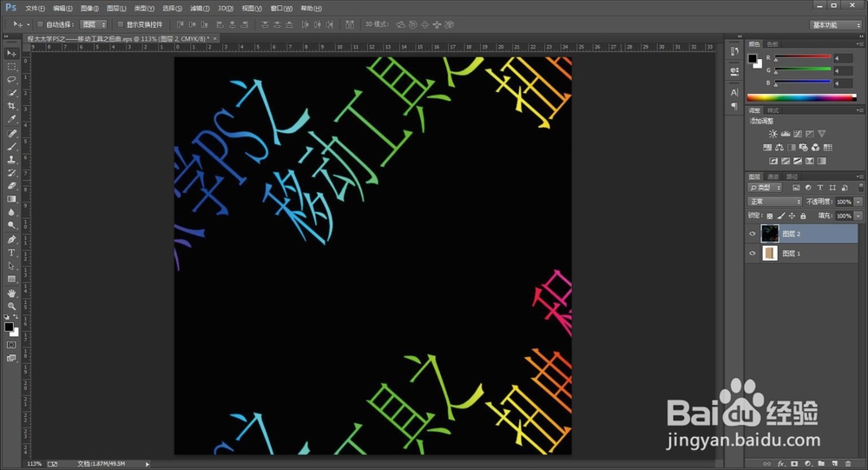Open the Move tool preset picker arrow
The image size is (868, 470).
(29, 24)
